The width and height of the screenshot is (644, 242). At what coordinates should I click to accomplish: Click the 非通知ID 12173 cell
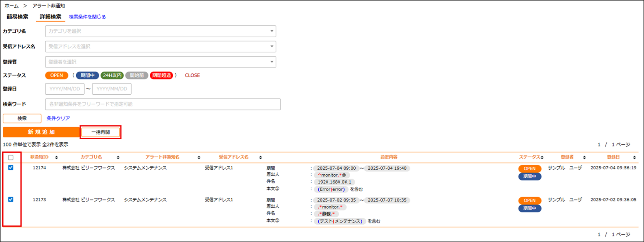click(x=39, y=200)
